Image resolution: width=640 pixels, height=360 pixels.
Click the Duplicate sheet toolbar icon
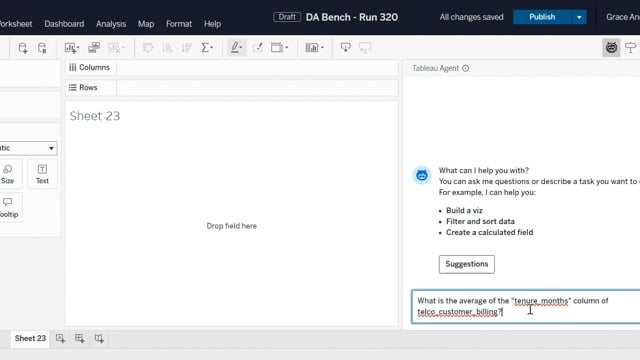click(x=94, y=47)
